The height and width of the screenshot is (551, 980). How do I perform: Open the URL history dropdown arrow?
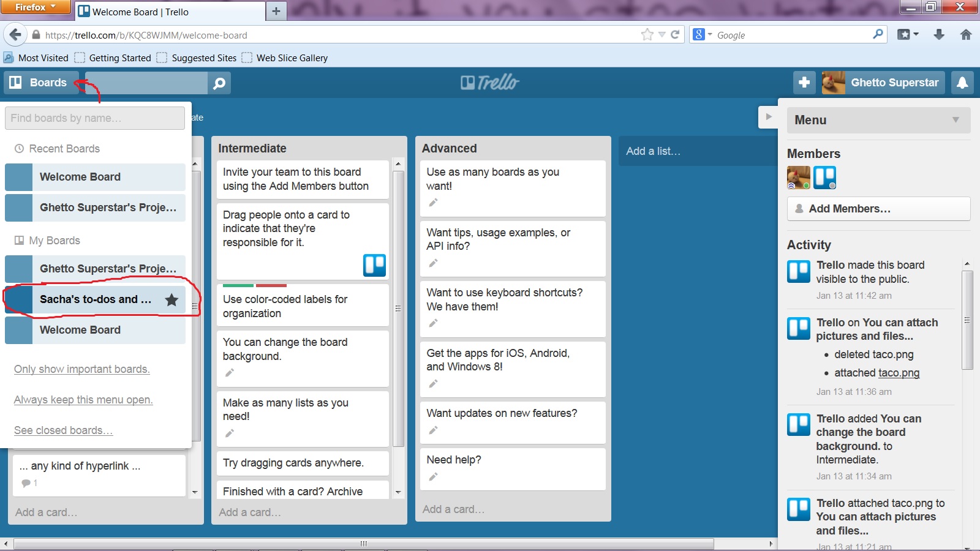pyautogui.click(x=661, y=35)
